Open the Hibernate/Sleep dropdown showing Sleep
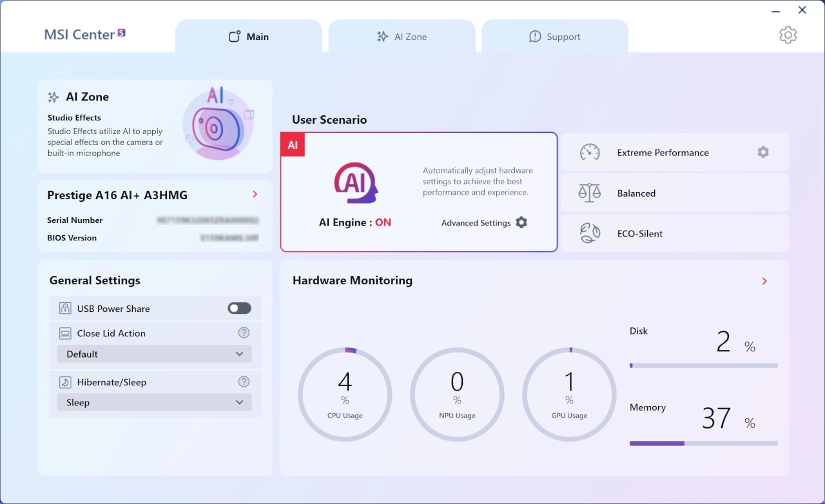Viewport: 825px width, 504px height. tap(155, 402)
